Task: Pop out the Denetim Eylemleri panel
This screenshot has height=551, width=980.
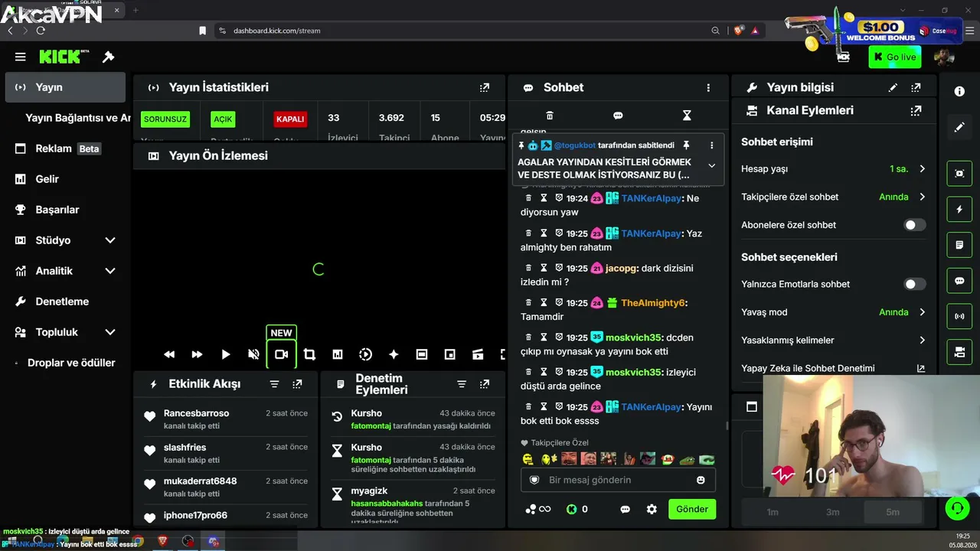Action: click(485, 384)
